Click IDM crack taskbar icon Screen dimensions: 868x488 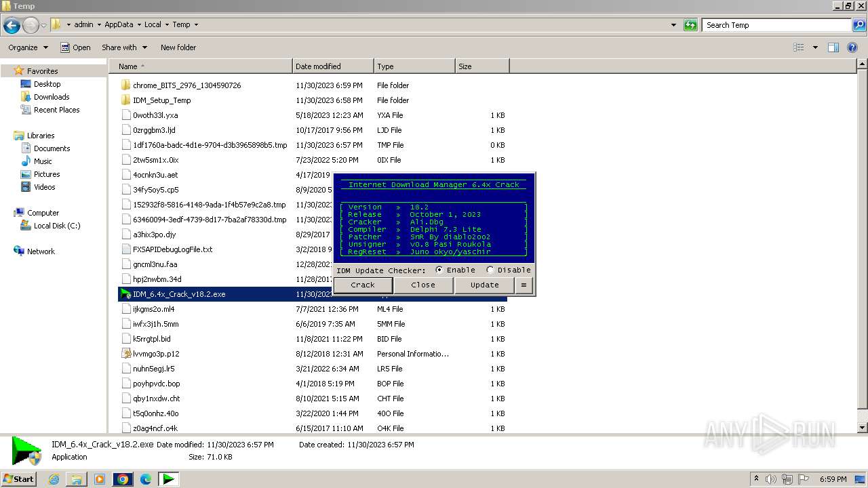[x=168, y=479]
